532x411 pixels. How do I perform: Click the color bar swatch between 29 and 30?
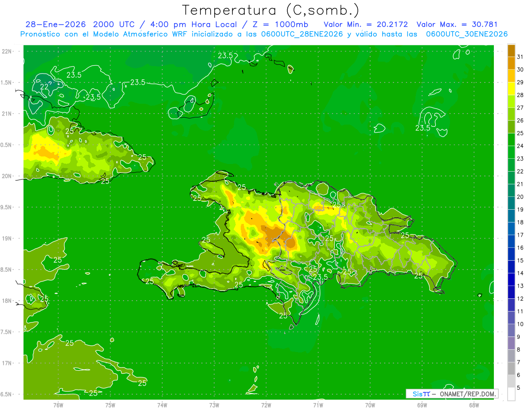(x=511, y=76)
